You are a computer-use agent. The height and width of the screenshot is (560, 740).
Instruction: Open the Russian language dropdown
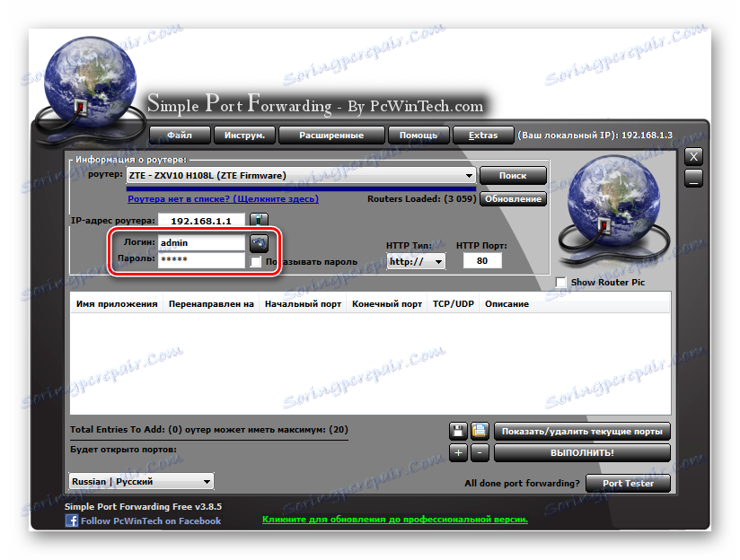point(142,481)
